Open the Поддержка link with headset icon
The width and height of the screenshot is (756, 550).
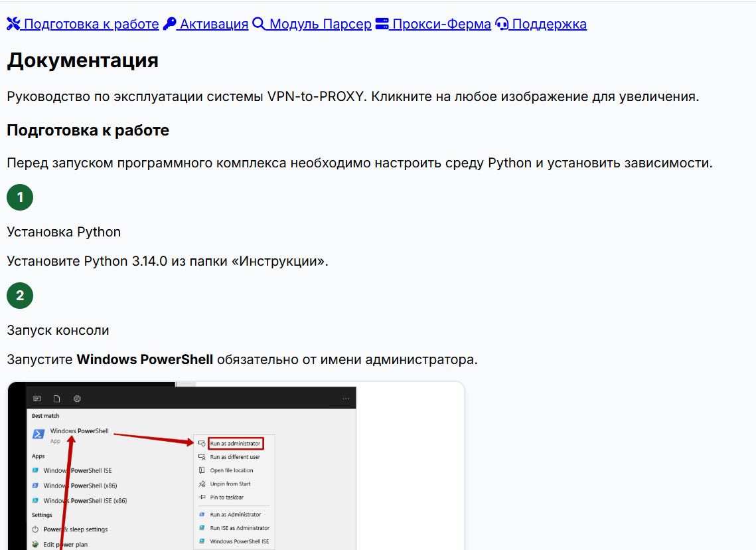(541, 24)
